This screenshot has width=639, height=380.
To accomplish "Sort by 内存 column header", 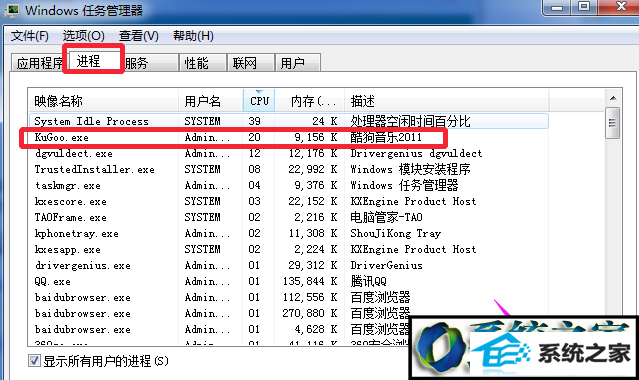I will (310, 100).
